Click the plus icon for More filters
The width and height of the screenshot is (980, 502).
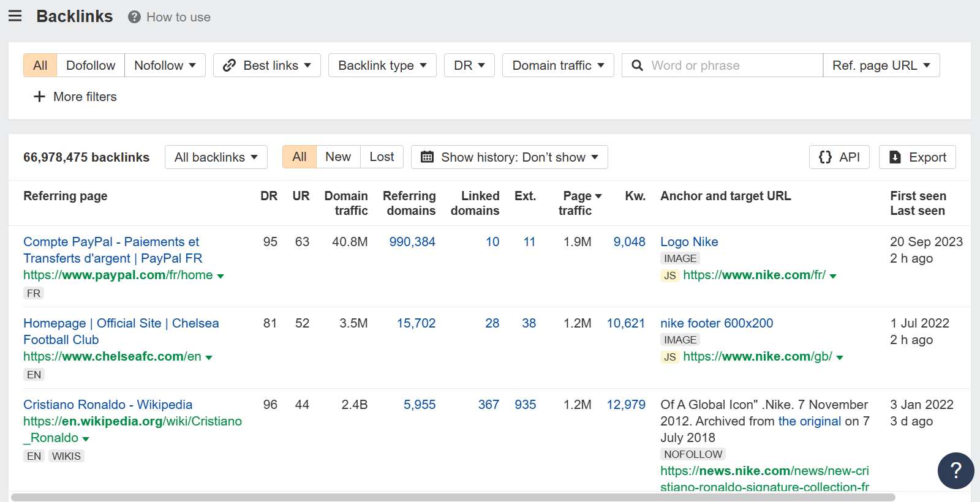click(39, 97)
